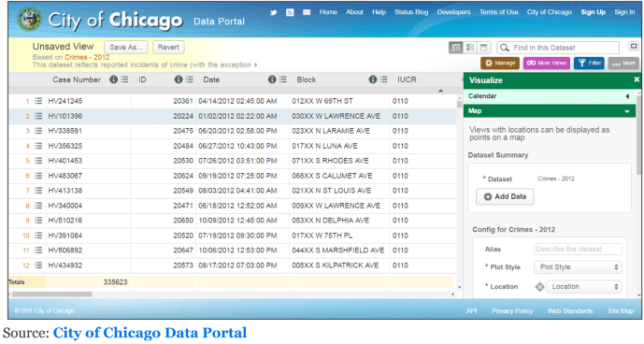Click the Find in this Dataset field
The image size is (644, 344).
click(x=558, y=48)
